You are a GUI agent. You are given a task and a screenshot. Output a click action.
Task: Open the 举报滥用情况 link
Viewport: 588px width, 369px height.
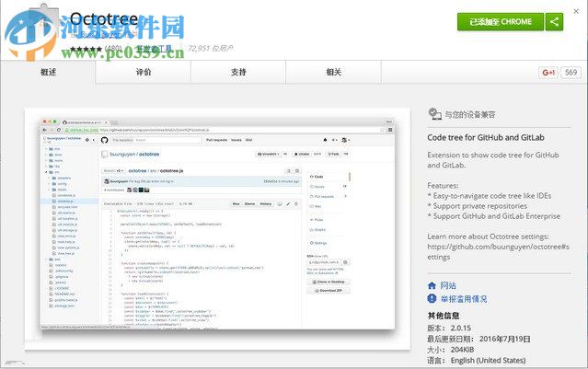[x=464, y=299]
